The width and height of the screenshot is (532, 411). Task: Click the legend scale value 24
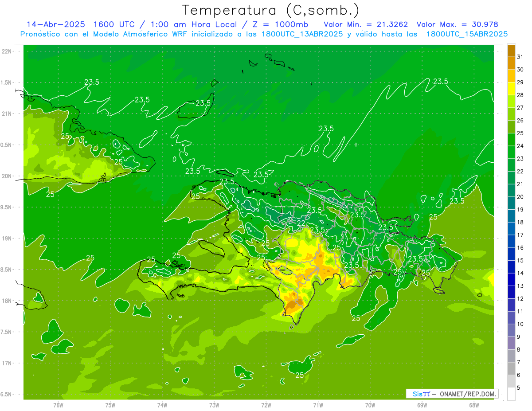tap(520, 146)
